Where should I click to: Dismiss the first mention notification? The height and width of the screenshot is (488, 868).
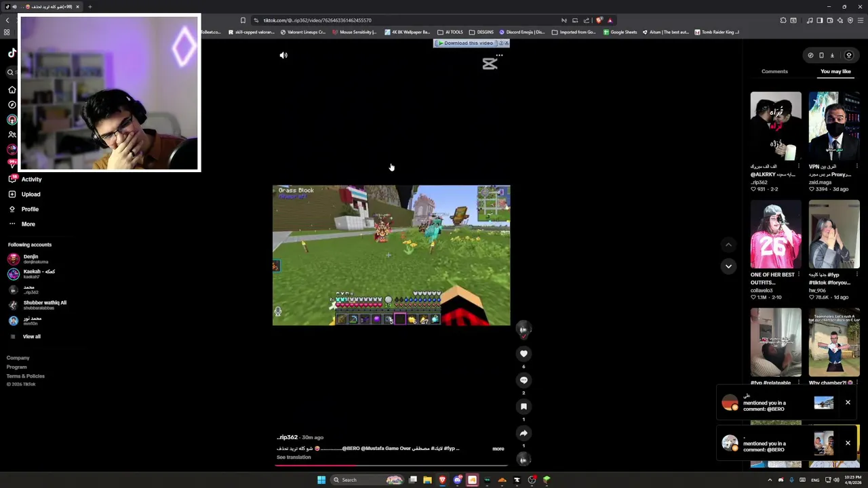848,403
